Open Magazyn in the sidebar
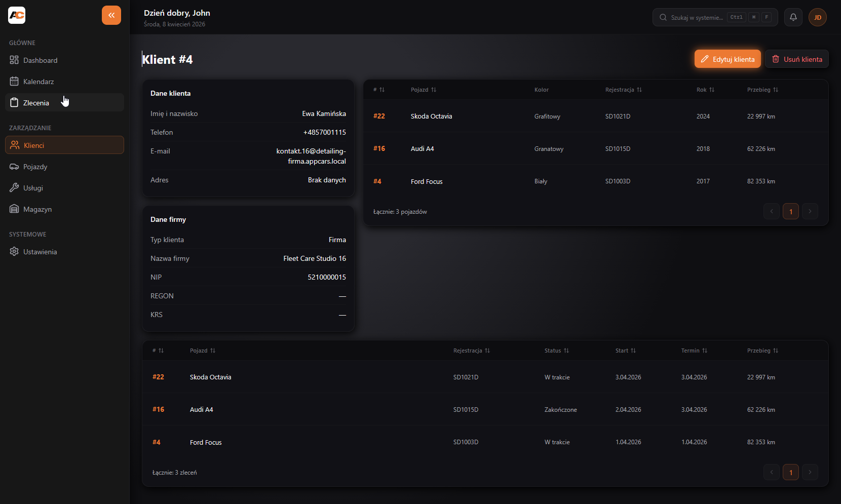841x504 pixels. point(37,209)
